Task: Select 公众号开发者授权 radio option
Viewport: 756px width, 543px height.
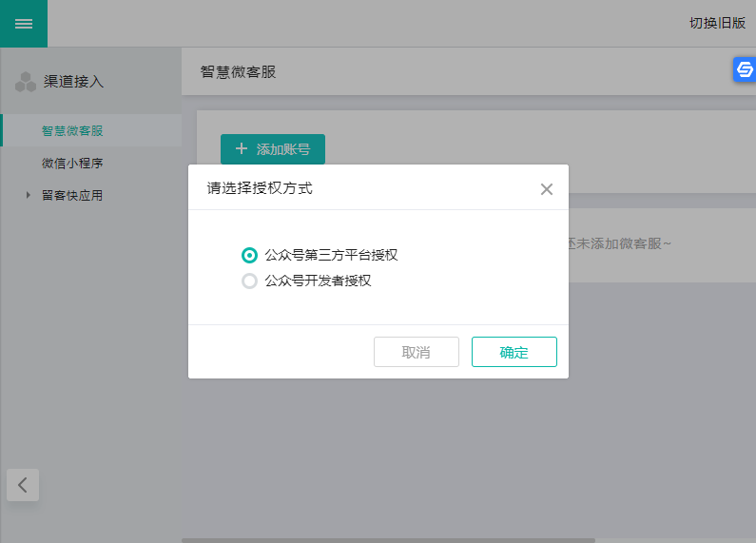Action: pos(249,281)
